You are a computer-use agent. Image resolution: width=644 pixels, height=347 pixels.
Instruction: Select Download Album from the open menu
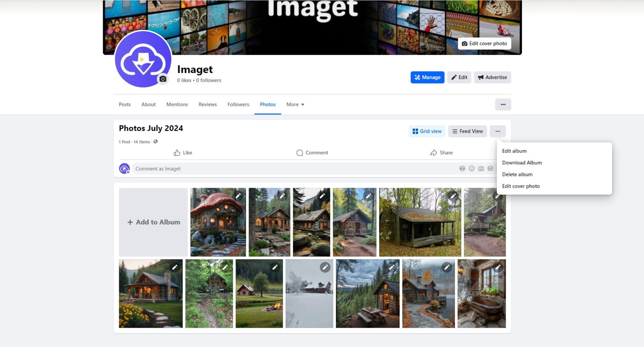pos(522,163)
